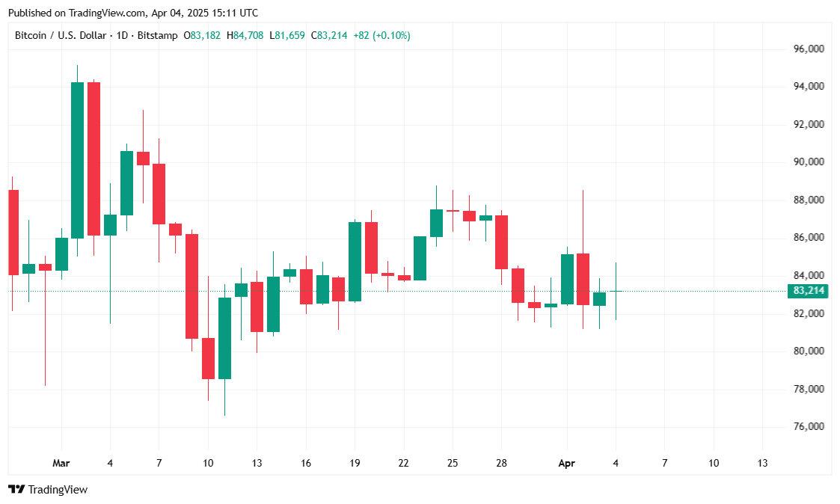The height and width of the screenshot is (504, 840).
Task: Click the +82 (+0.10%) change value
Action: (x=381, y=35)
